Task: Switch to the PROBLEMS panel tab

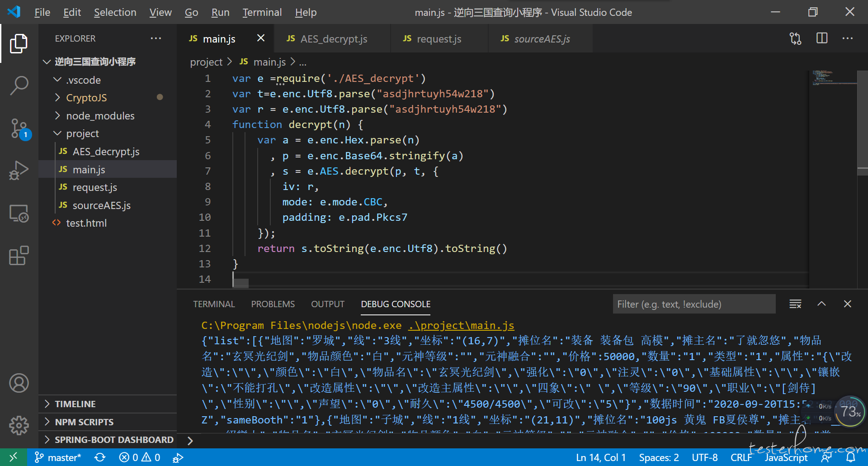Action: click(x=273, y=304)
